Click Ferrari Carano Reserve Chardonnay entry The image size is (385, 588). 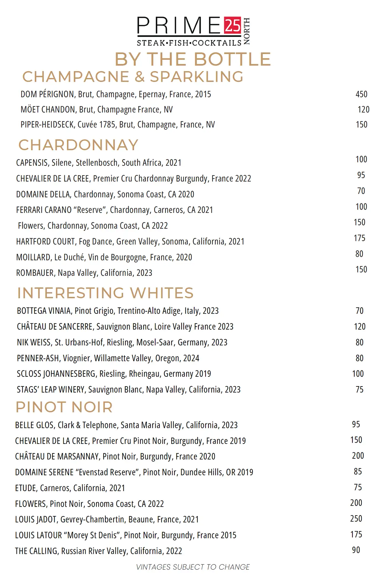click(x=115, y=210)
